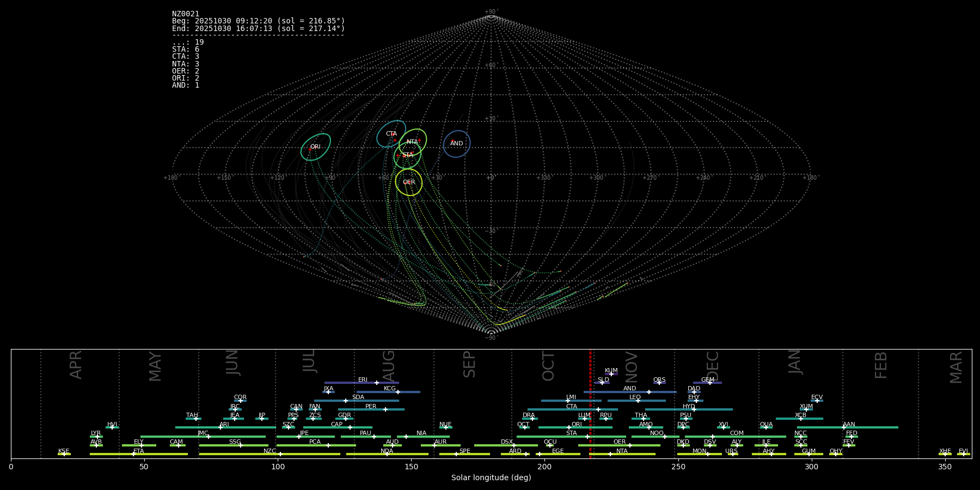Select the station ID text NZ0021
This screenshot has height=490, width=980.
[x=186, y=14]
